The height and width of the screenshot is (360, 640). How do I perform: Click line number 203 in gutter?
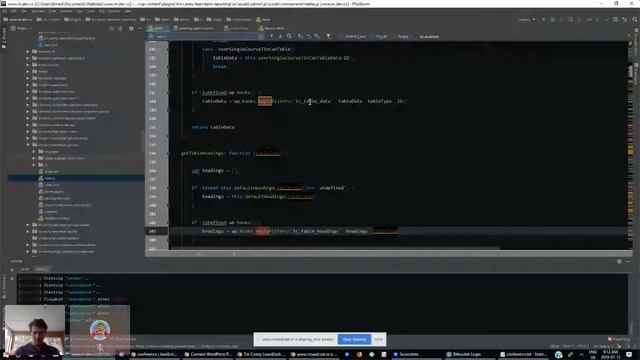point(152,231)
